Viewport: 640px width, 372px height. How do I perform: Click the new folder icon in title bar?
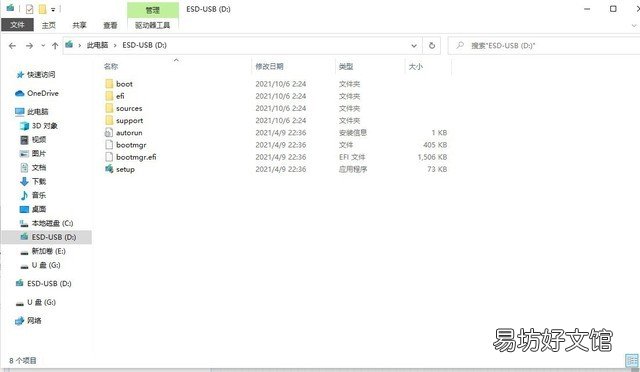point(42,9)
